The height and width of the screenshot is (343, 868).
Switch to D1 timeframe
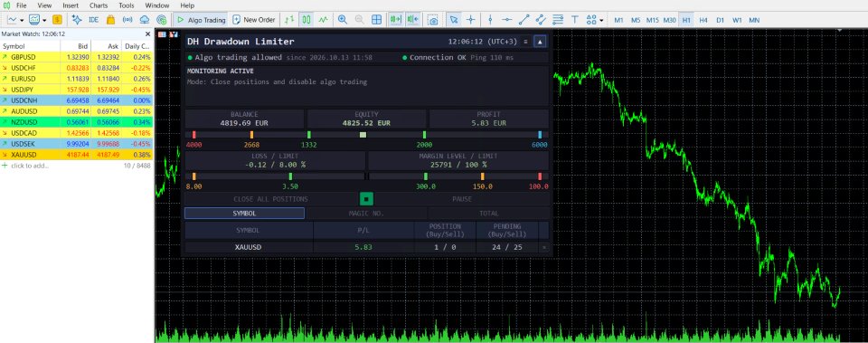[x=720, y=20]
